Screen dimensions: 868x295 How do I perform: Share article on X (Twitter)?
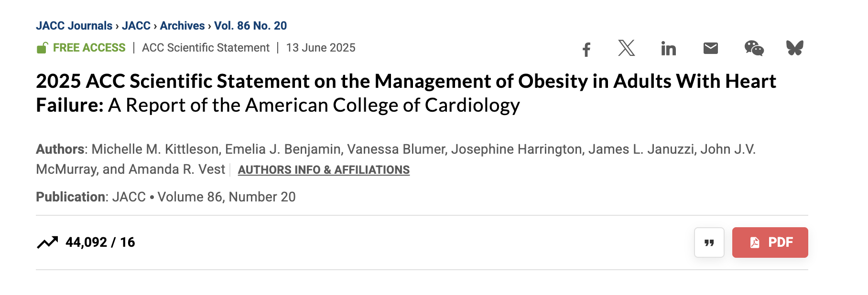pos(626,48)
